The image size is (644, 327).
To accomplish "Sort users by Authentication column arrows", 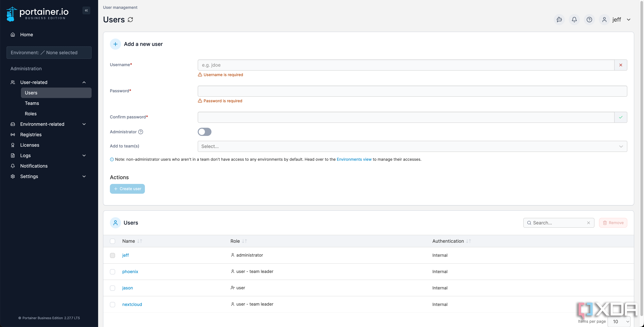I will click(x=469, y=241).
